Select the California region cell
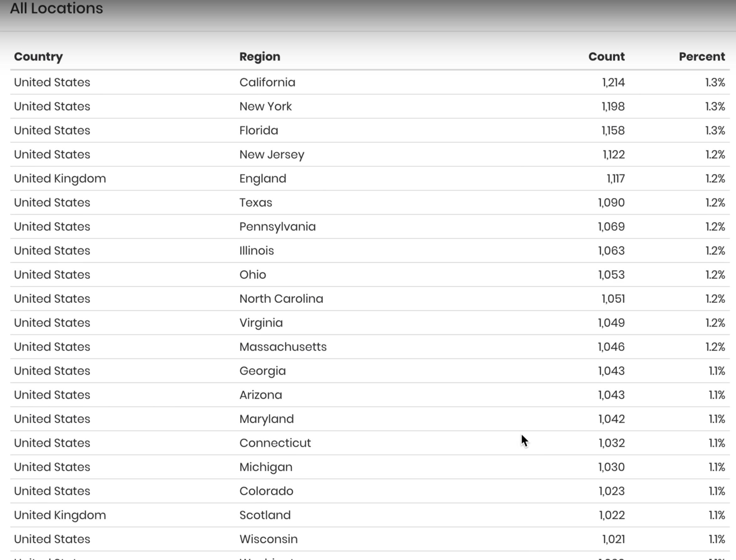736x560 pixels. pyautogui.click(x=267, y=82)
